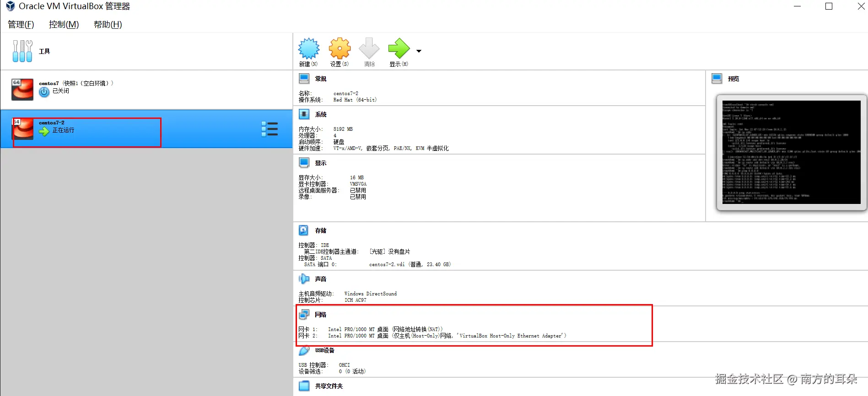Click the 16 MB video memory value

click(x=357, y=177)
